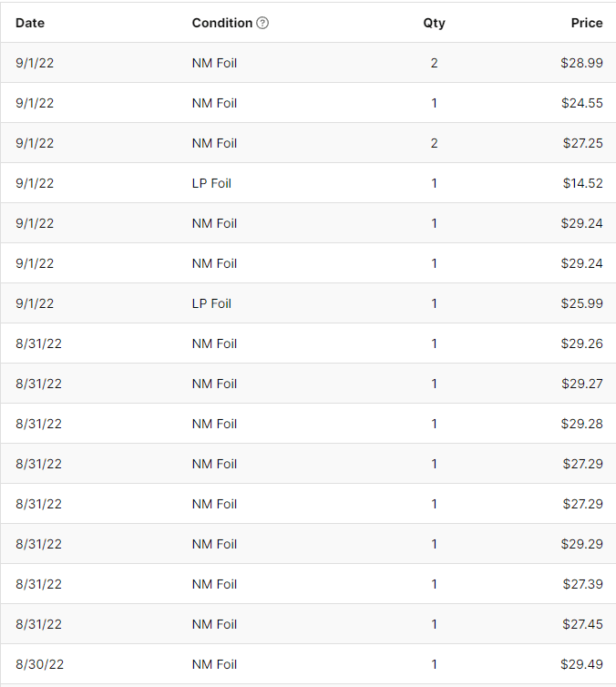616x687 pixels.
Task: Select the $29.28 price cell
Action: coord(581,424)
